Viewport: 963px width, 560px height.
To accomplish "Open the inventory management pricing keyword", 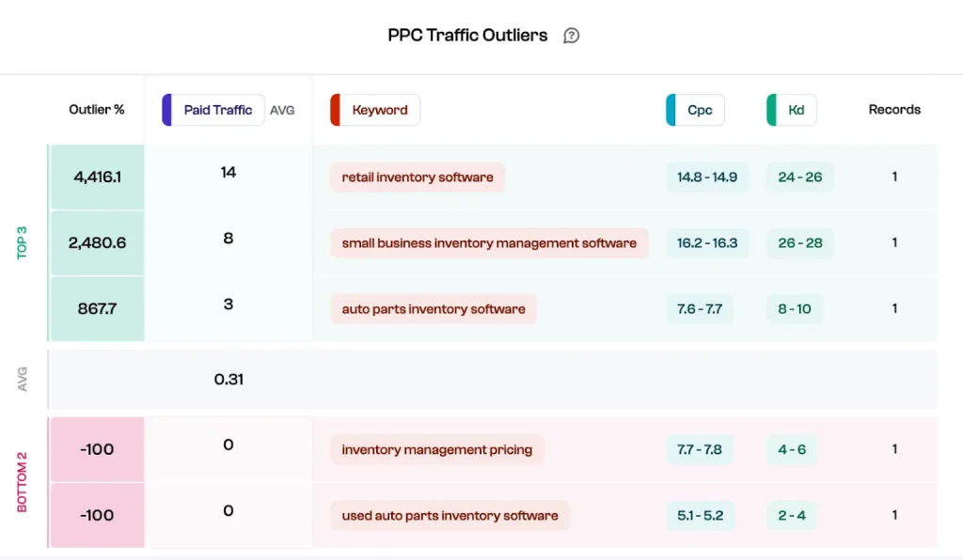I will 436,449.
